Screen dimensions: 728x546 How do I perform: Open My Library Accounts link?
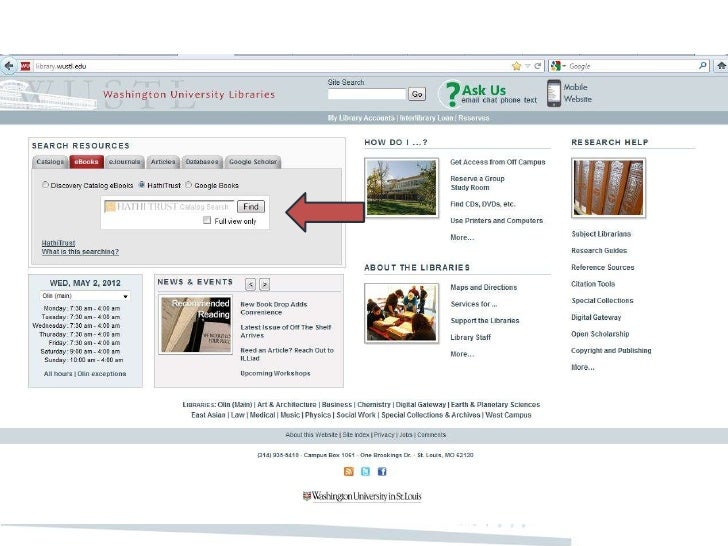click(361, 118)
